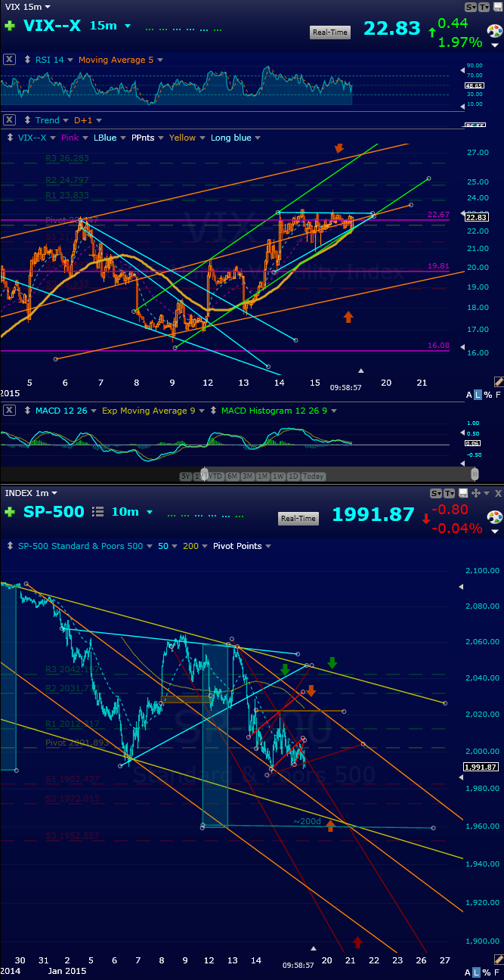Click the move cross-arrows icon in INDEX header

pos(475,493)
